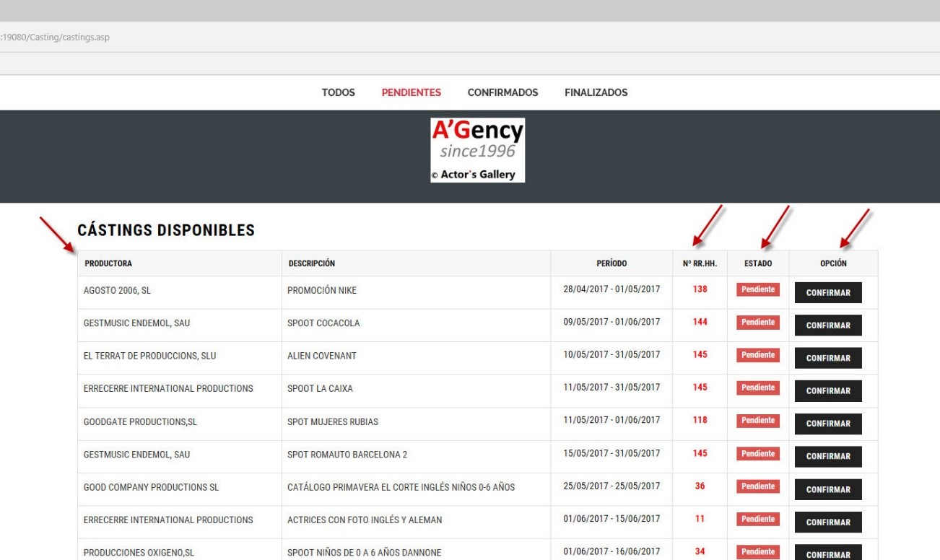Confirm the ALIEN COVENANT casting
This screenshot has height=560, width=940.
pyautogui.click(x=828, y=358)
